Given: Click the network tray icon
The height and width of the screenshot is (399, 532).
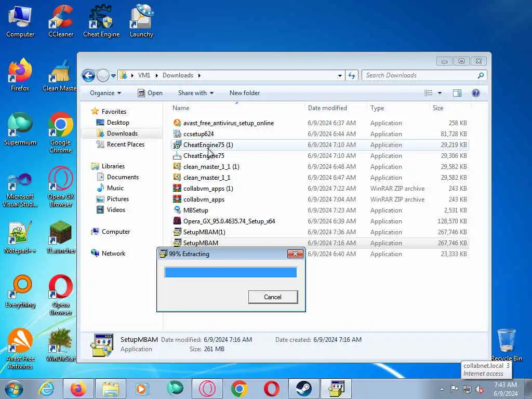Looking at the screenshot, I should [x=467, y=390].
